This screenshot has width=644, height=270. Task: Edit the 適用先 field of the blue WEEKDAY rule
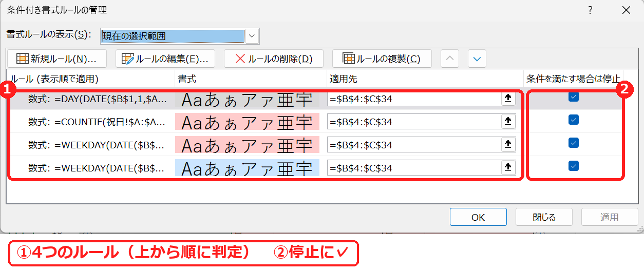pos(414,168)
